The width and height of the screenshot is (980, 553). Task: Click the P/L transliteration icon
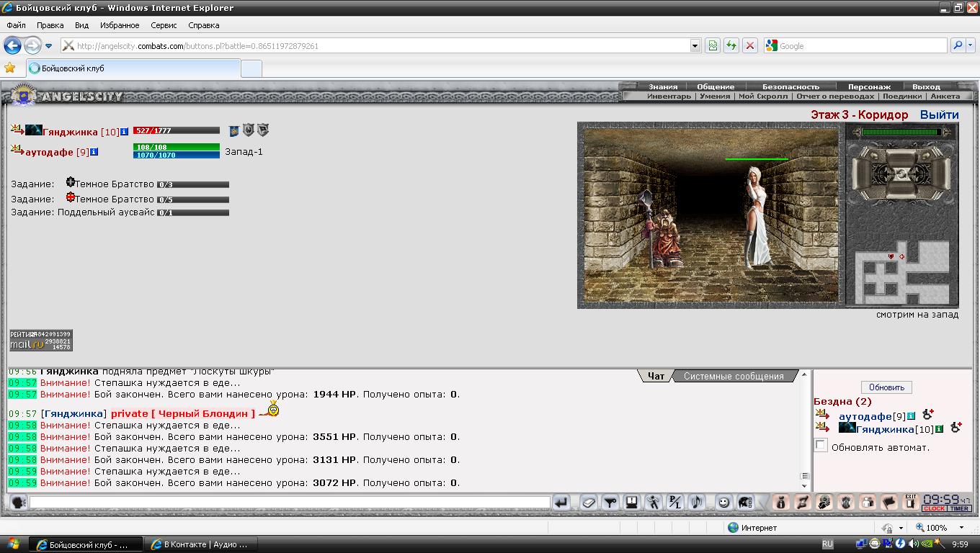click(674, 503)
